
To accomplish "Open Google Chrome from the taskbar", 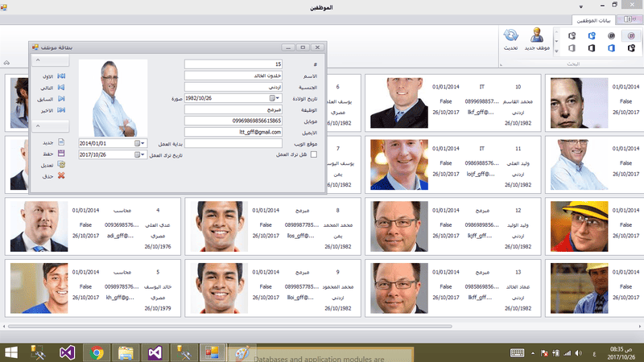I will (x=97, y=352).
